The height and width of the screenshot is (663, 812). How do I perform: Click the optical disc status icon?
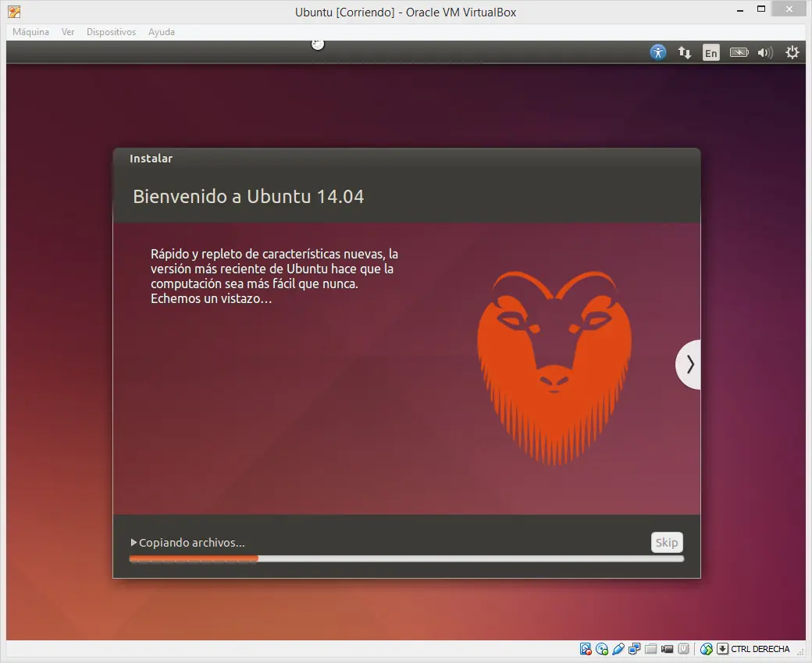tap(602, 649)
